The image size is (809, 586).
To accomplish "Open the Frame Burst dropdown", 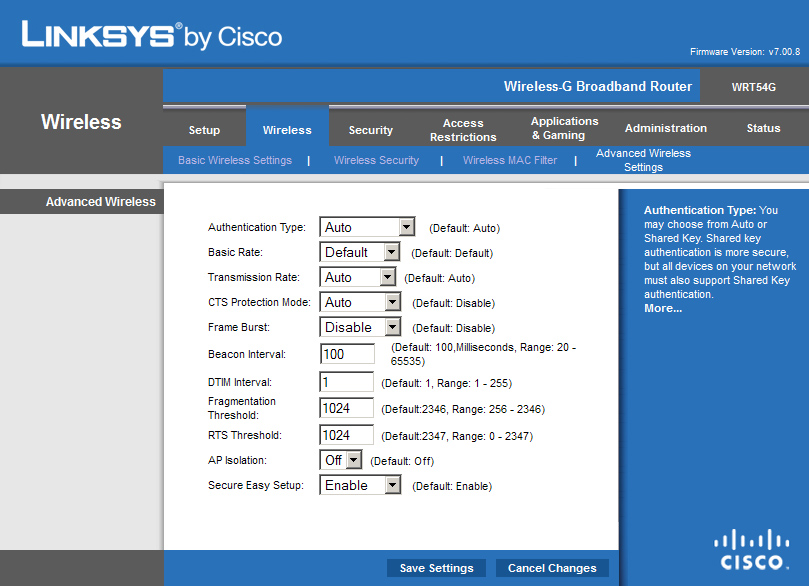I will (x=360, y=327).
